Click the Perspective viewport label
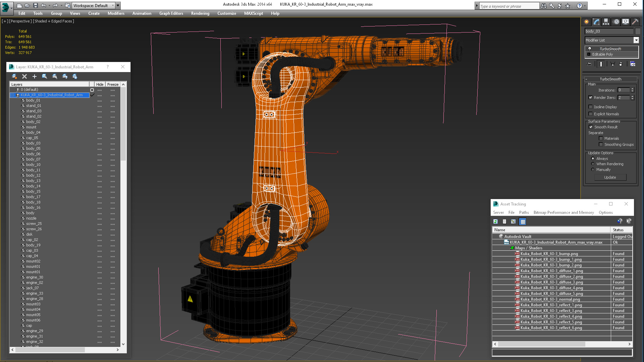Image resolution: width=644 pixels, height=362 pixels. (x=20, y=21)
